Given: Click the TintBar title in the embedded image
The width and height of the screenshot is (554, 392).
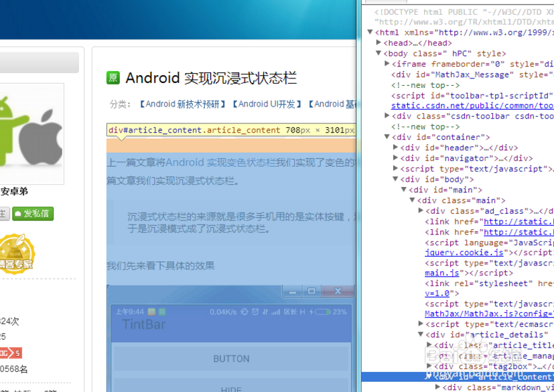Looking at the screenshot, I should (144, 324).
